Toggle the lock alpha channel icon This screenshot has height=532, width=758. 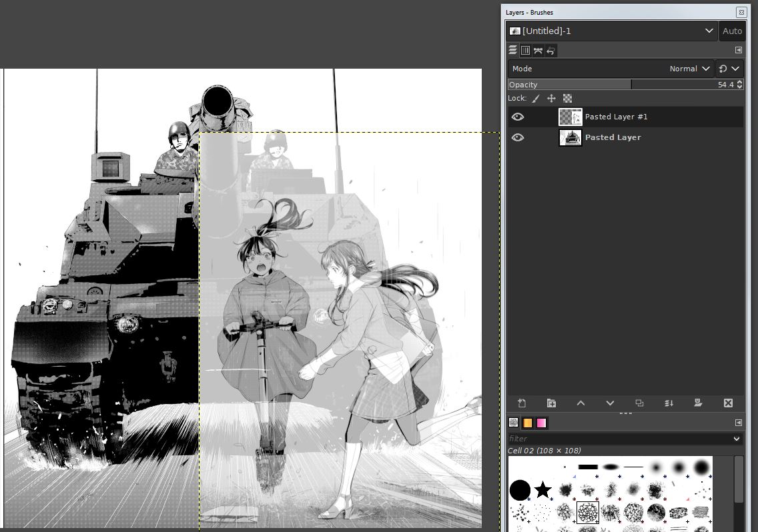click(x=568, y=99)
